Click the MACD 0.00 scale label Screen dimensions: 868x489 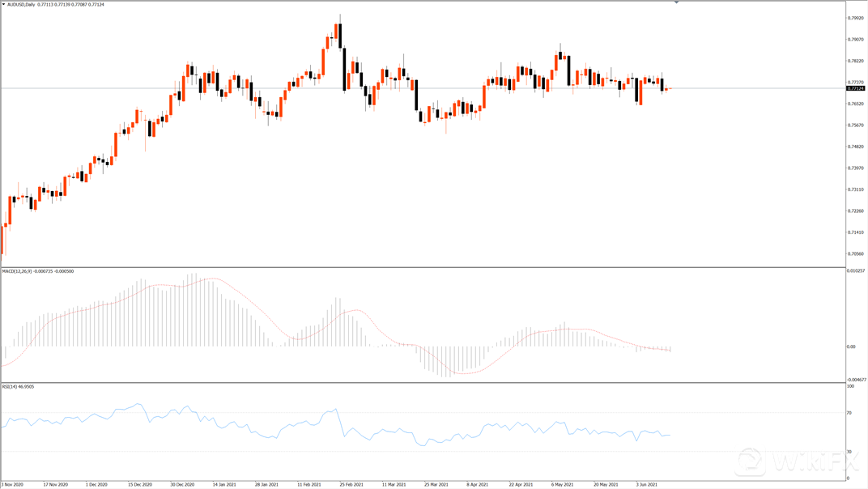(x=850, y=347)
